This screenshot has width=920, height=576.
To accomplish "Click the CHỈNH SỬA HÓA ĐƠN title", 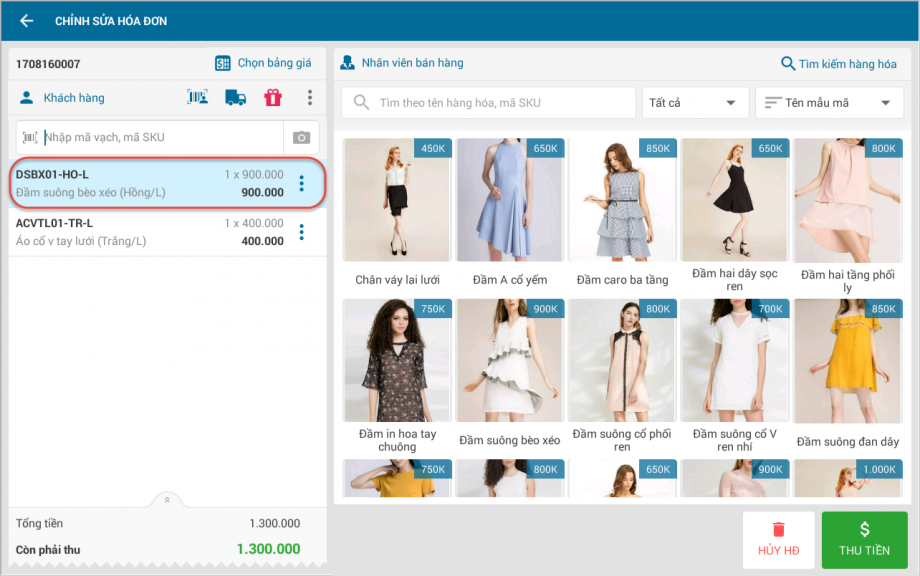I will pyautogui.click(x=111, y=21).
